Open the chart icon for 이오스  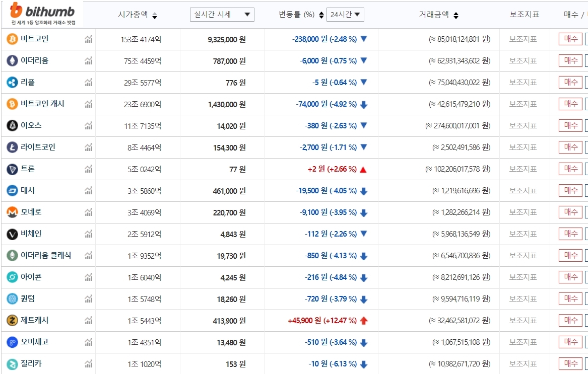pyautogui.click(x=89, y=125)
